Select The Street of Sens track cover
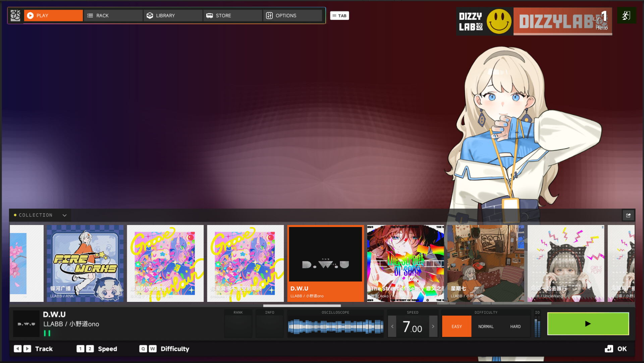Image resolution: width=644 pixels, height=363 pixels. coord(406,263)
